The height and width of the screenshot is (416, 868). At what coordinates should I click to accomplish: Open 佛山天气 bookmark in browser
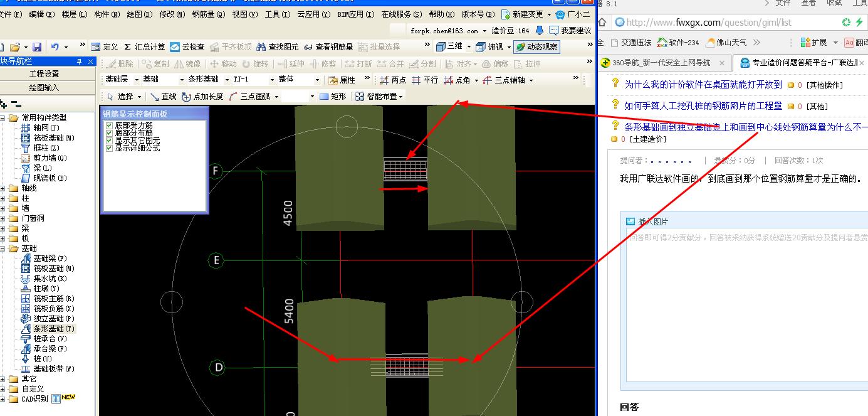pos(726,43)
